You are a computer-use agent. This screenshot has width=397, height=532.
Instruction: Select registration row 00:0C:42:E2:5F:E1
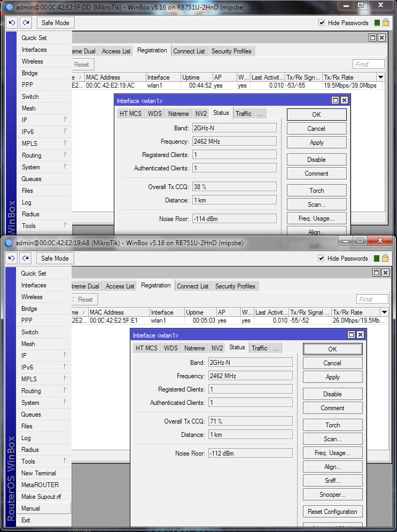click(230, 320)
